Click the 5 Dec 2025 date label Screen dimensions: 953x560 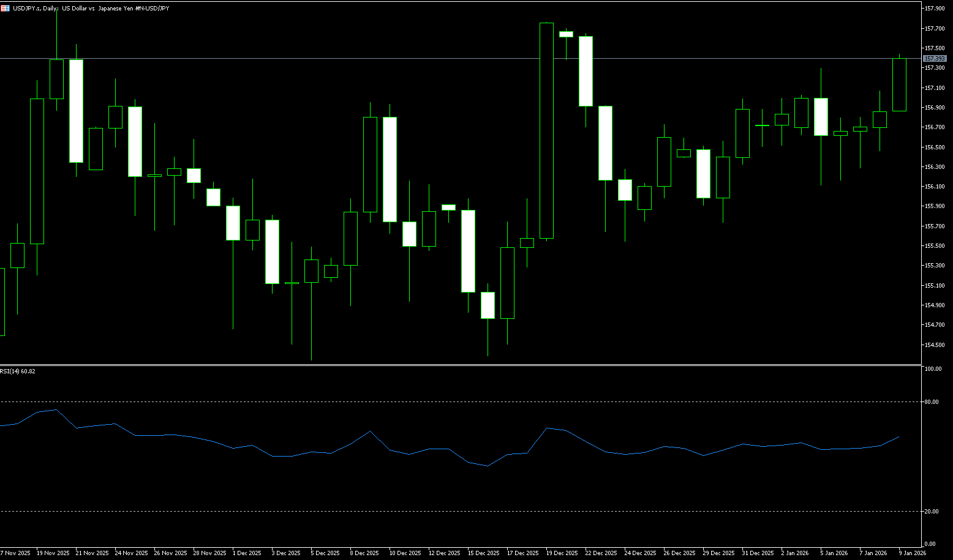[325, 553]
